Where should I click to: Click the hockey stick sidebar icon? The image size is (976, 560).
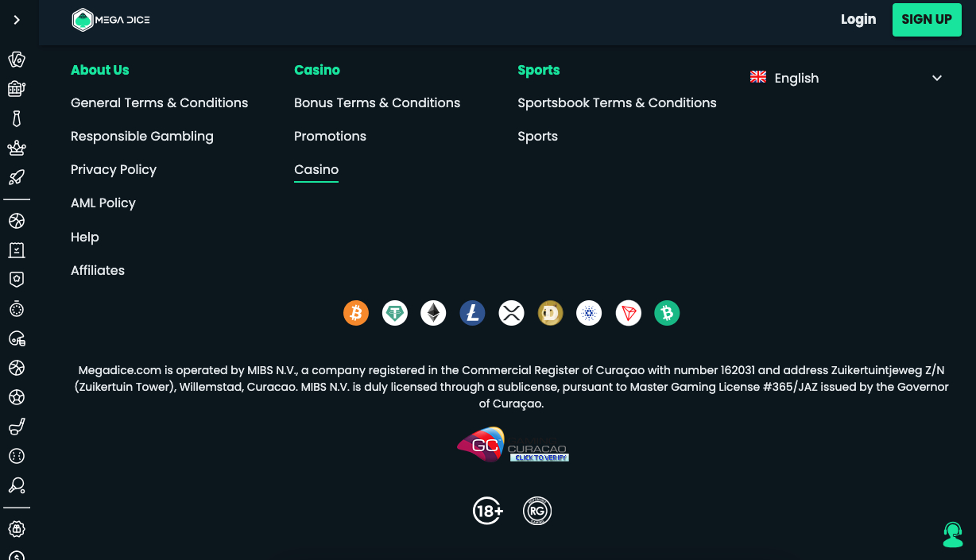[x=17, y=427]
